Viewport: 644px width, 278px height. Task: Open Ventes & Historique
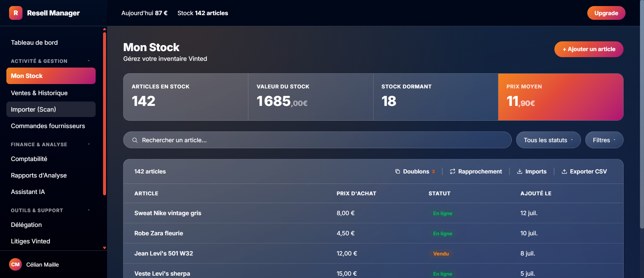(x=51, y=93)
